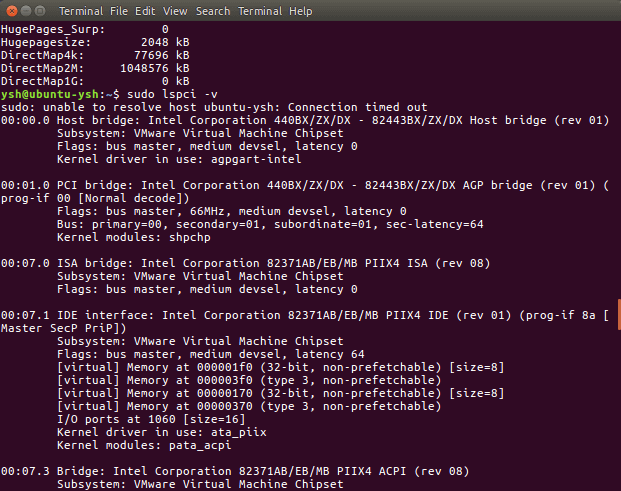Open the Search menu
Image resolution: width=621 pixels, height=491 pixels.
(213, 11)
